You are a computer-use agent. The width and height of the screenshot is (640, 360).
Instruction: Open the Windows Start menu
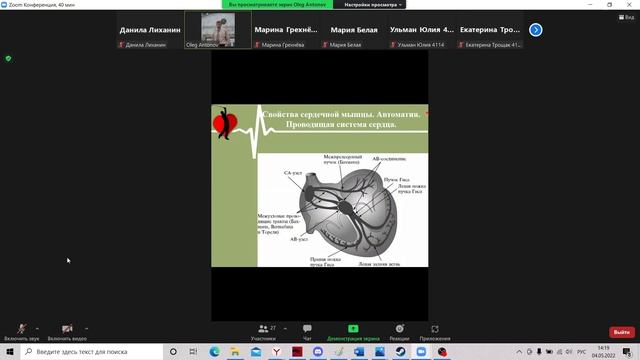pyautogui.click(x=10, y=351)
